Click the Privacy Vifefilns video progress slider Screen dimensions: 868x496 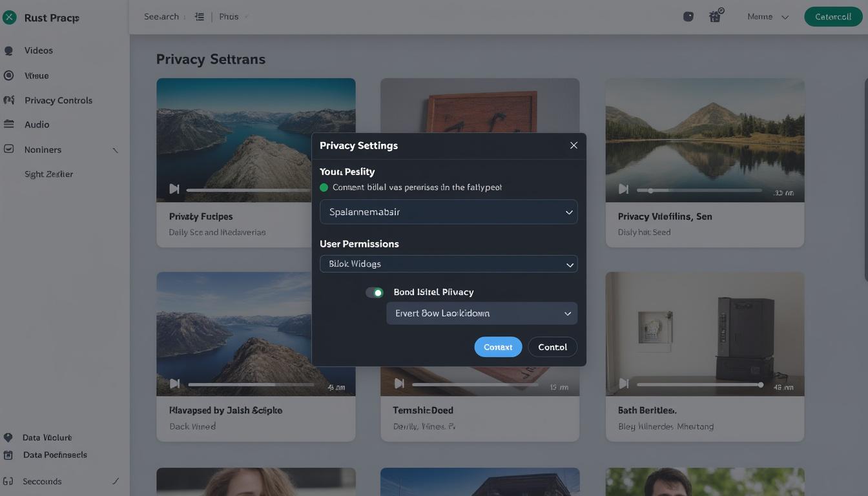point(699,191)
